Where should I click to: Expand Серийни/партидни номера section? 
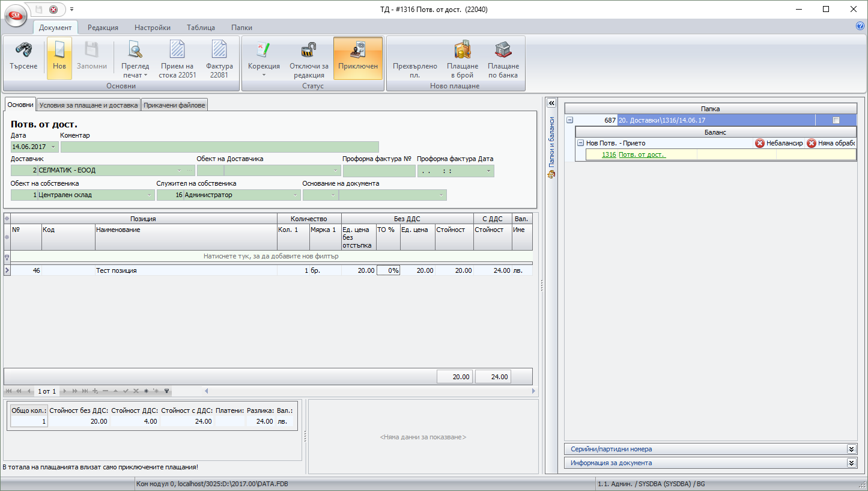coord(851,449)
